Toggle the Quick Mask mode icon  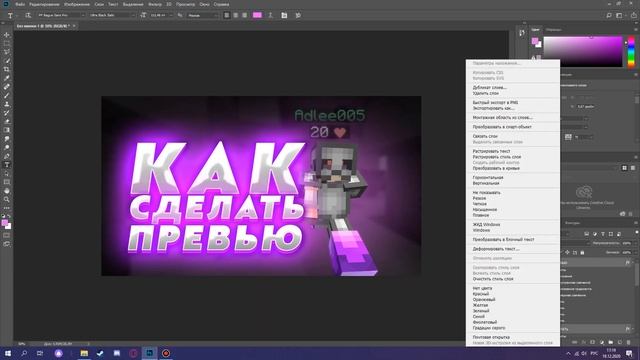coord(7,236)
